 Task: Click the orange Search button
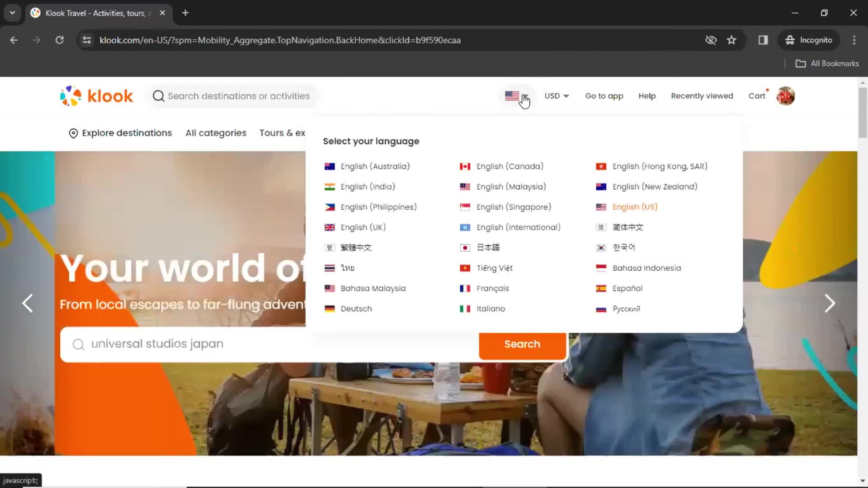(522, 344)
